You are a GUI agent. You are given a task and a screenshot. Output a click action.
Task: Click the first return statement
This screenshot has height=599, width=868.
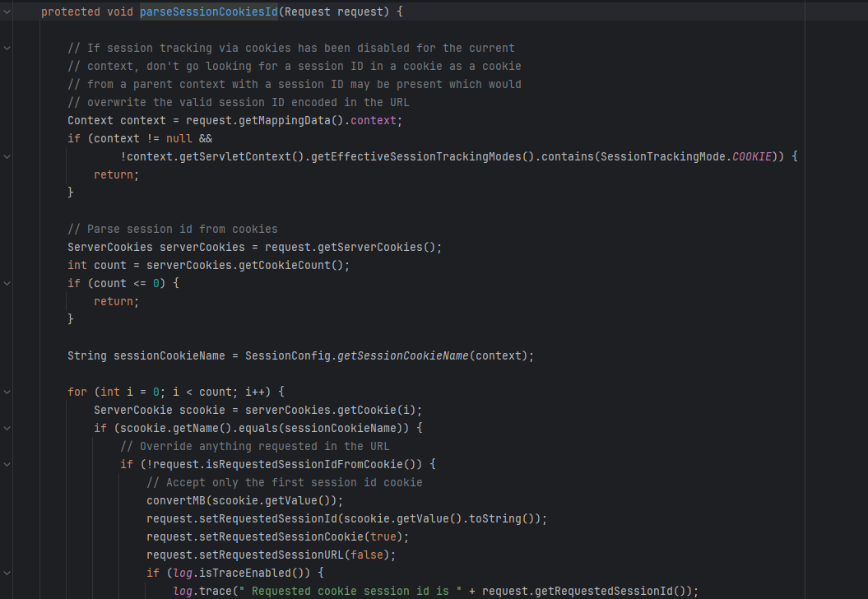coord(116,175)
